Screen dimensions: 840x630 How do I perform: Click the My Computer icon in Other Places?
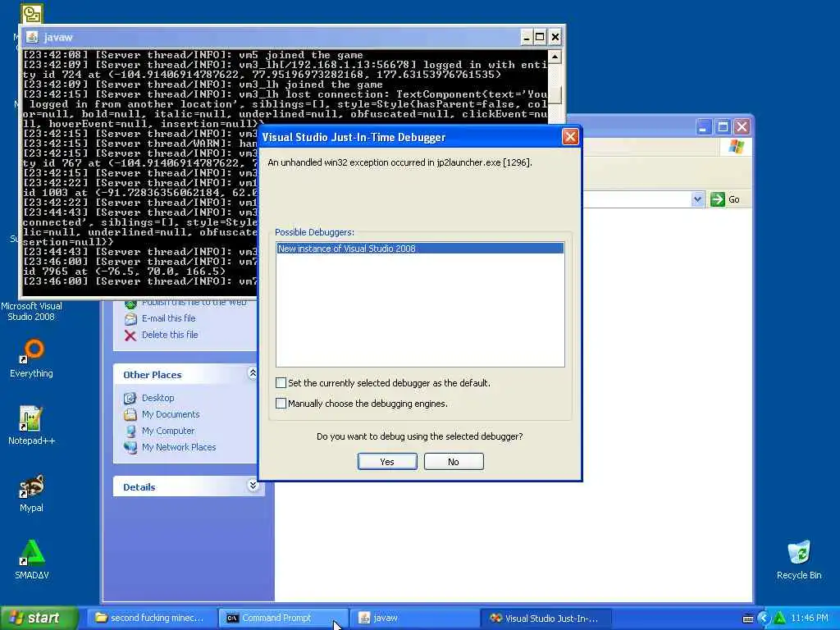coord(130,431)
